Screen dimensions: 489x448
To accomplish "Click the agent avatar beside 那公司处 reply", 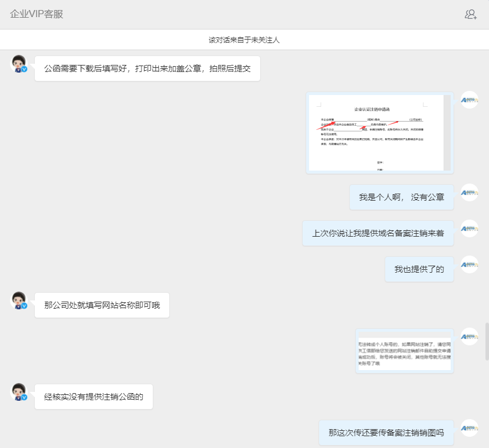I will (x=18, y=300).
